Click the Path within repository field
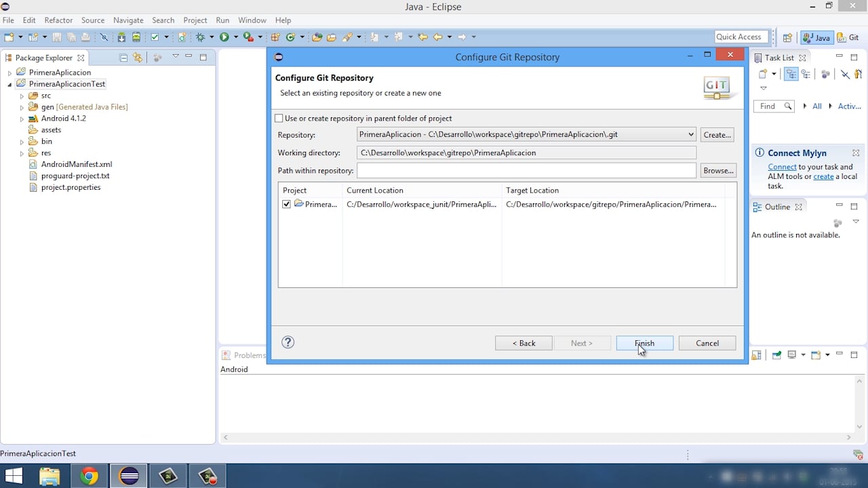868x488 pixels. pyautogui.click(x=526, y=171)
